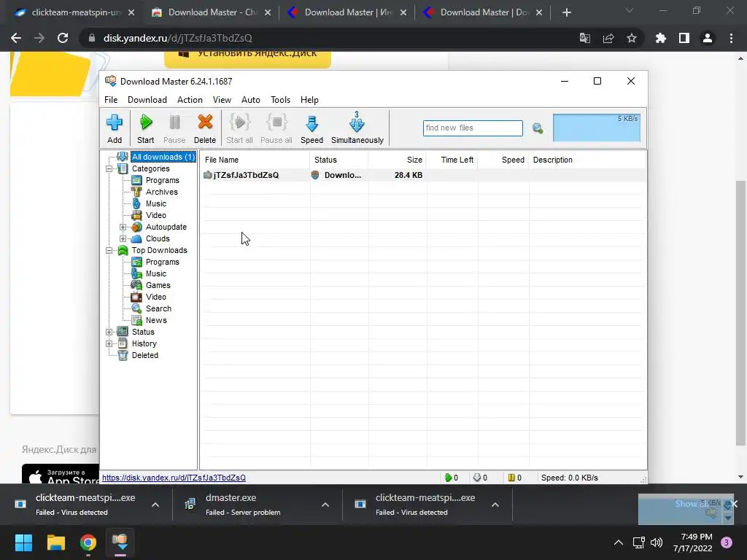Select the Clouds category
747x560 pixels.
point(158,238)
